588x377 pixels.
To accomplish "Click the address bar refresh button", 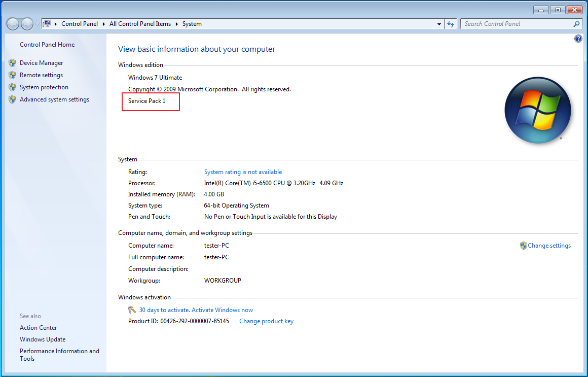I will 451,24.
